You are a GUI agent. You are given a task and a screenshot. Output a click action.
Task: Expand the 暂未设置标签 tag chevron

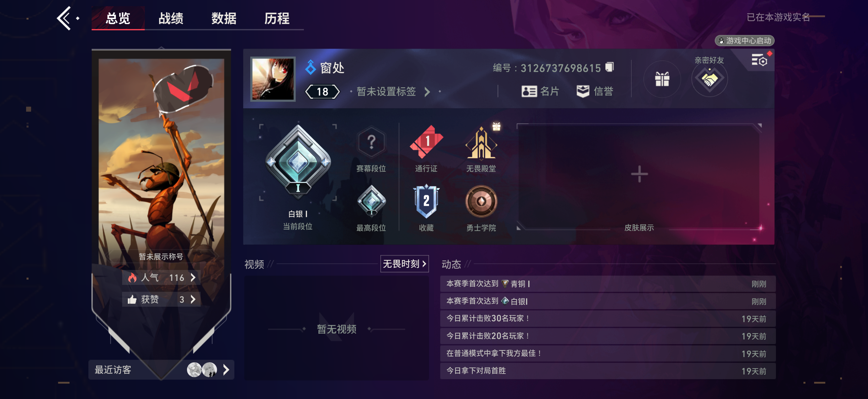427,92
